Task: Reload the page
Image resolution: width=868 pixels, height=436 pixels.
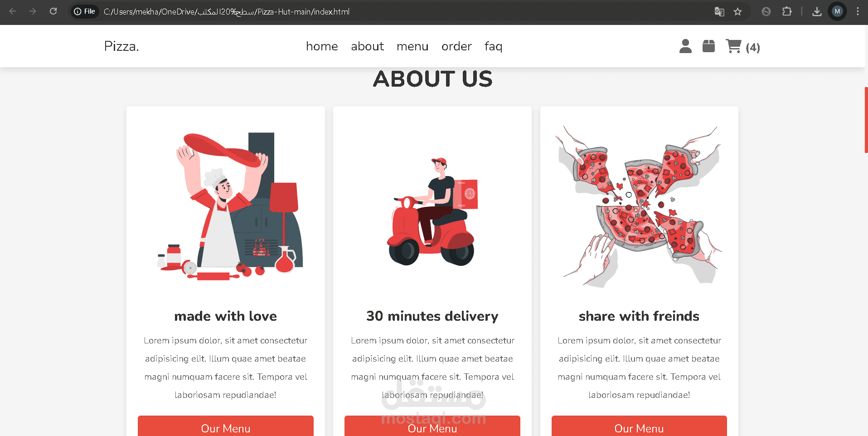Action: [53, 11]
